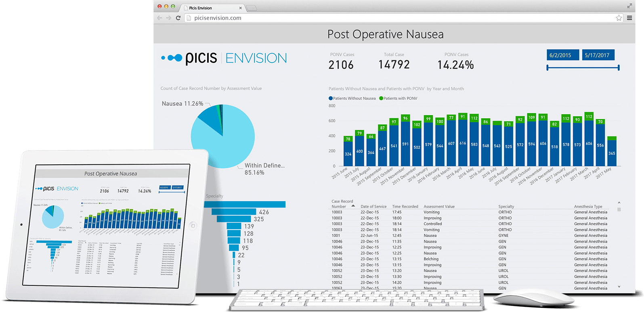Click the sort arrow beside Case Record Number
The width and height of the screenshot is (644, 312).
(x=353, y=206)
